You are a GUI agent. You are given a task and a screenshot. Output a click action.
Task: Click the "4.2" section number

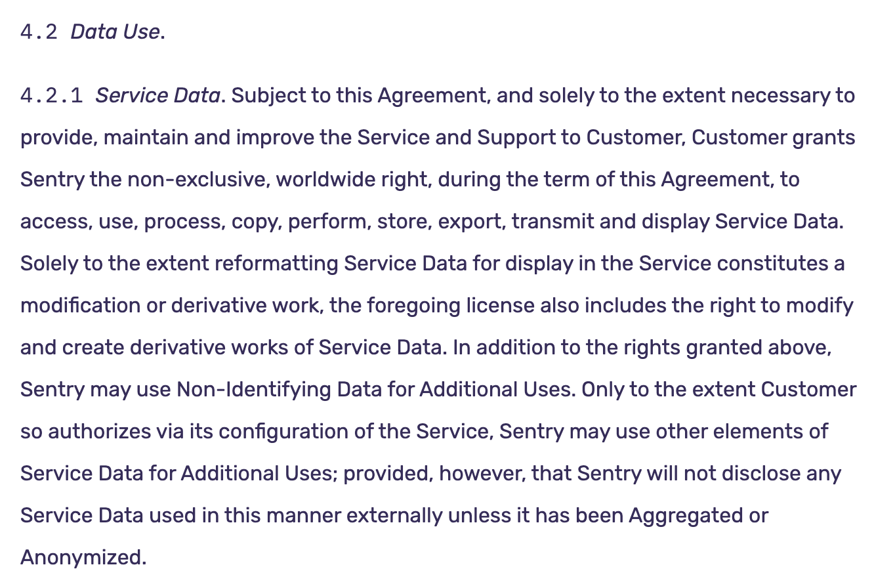[x=39, y=32]
